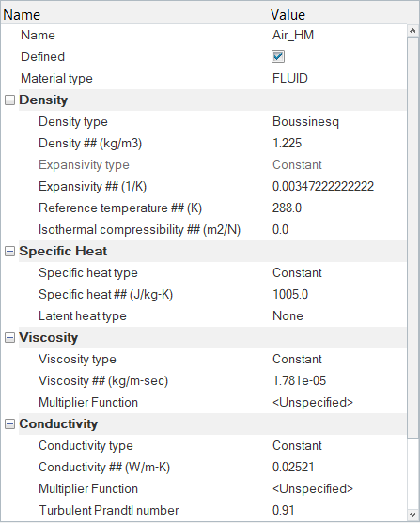The height and width of the screenshot is (523, 420).
Task: Open the Specific heat type dropdown
Action: click(x=338, y=272)
